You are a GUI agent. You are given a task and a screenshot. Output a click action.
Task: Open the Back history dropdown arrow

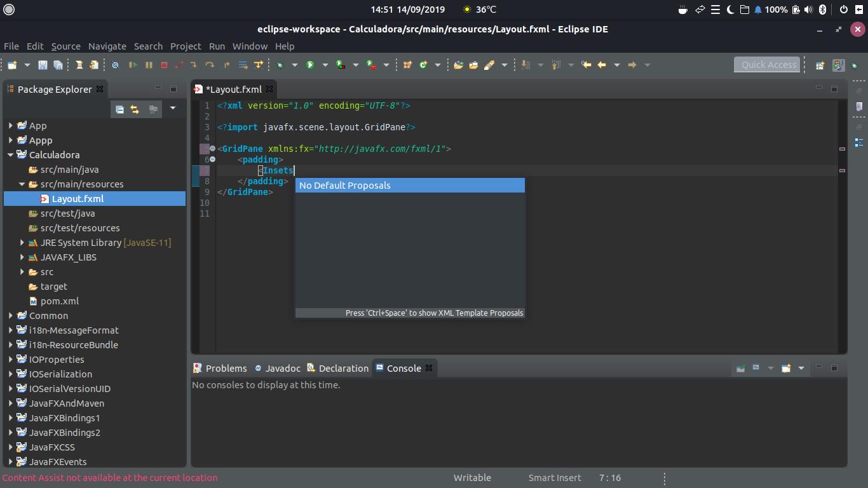pyautogui.click(x=616, y=65)
